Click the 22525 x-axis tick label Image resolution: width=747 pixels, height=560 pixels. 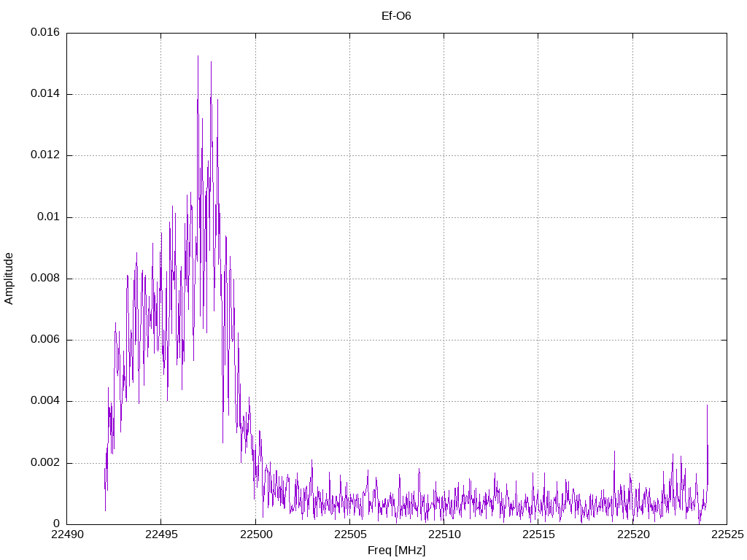[727, 534]
